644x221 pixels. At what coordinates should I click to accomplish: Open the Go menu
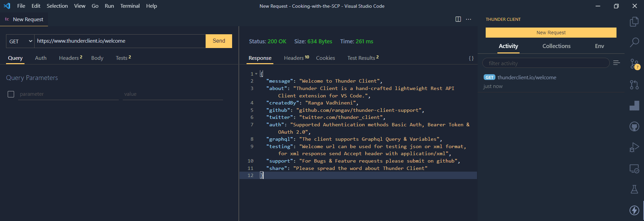coord(95,6)
